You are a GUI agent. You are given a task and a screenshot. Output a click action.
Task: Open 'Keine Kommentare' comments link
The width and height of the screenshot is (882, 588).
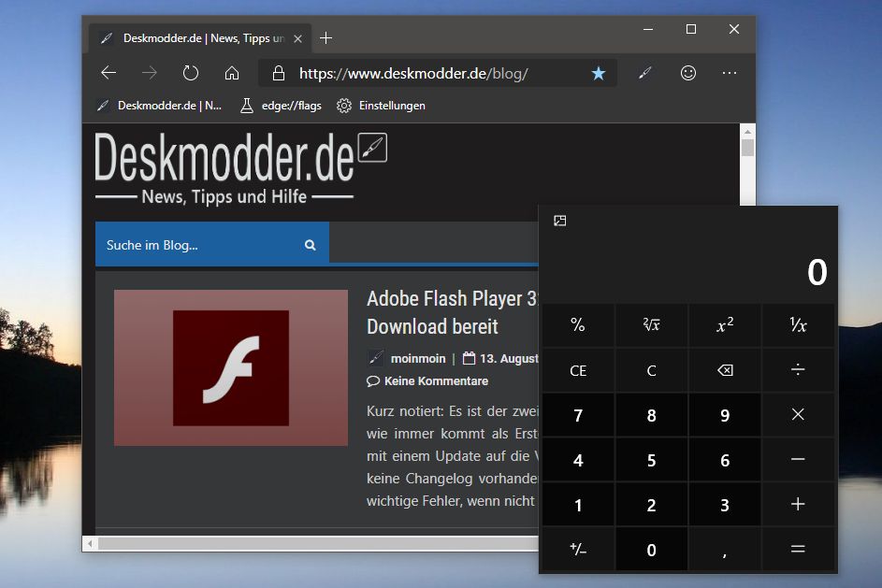click(436, 381)
